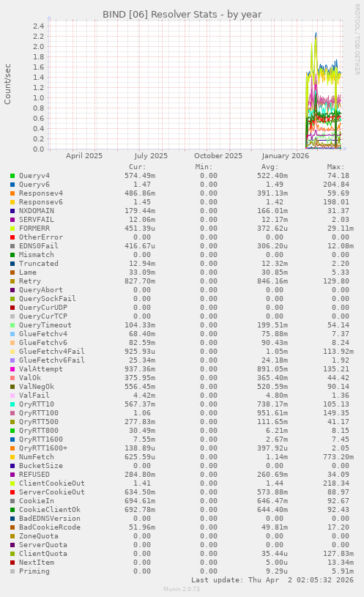Screen dimensions: 364x597
Task: Click the GlueFetchv6 legend label
Action: pos(43,343)
